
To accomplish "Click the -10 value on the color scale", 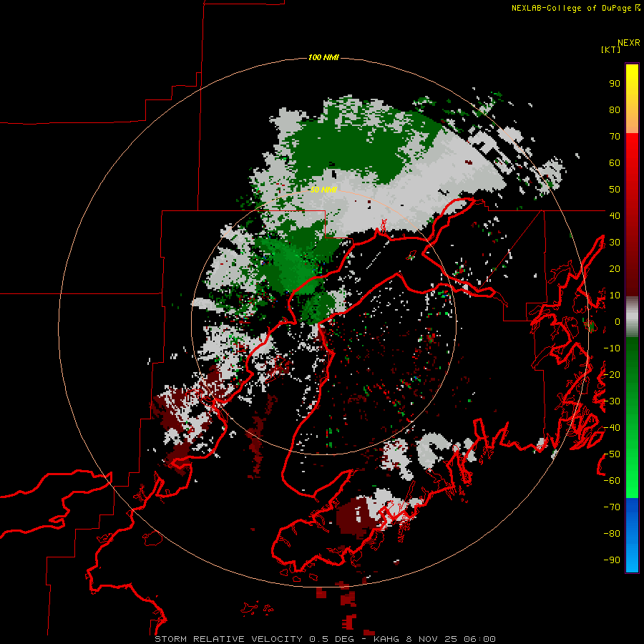I will tap(612, 348).
